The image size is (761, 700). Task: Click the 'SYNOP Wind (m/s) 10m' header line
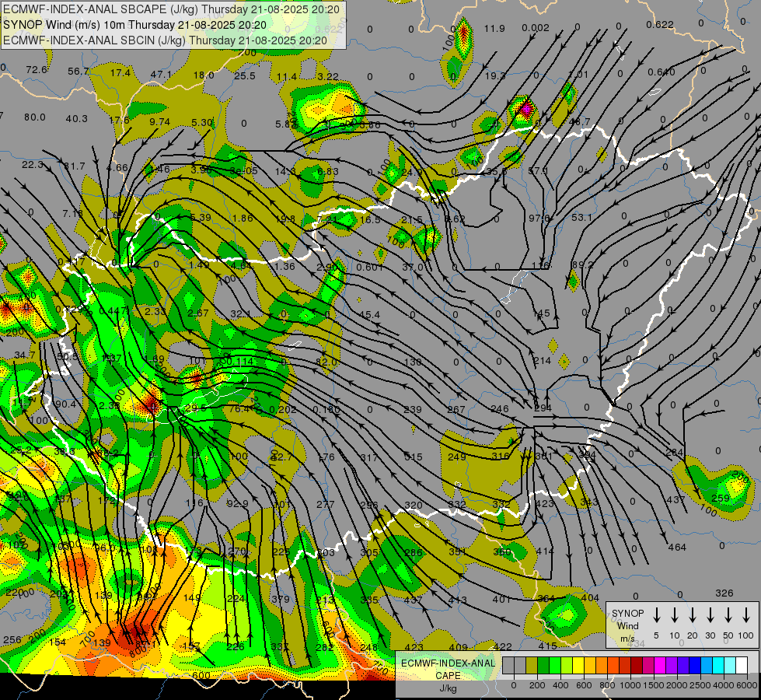point(135,25)
